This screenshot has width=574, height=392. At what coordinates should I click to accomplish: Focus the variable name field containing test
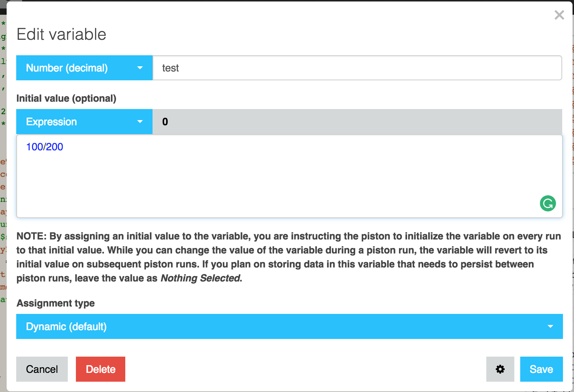(357, 68)
